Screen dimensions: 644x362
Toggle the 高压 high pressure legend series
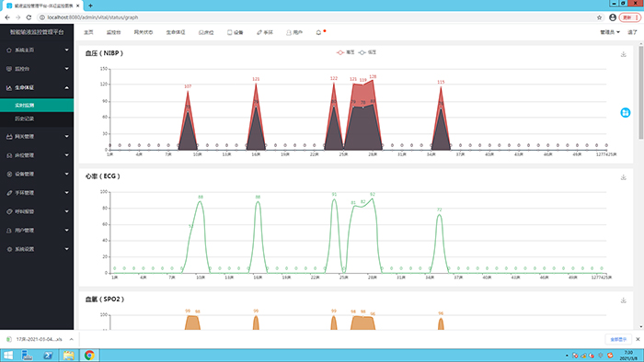click(x=345, y=52)
